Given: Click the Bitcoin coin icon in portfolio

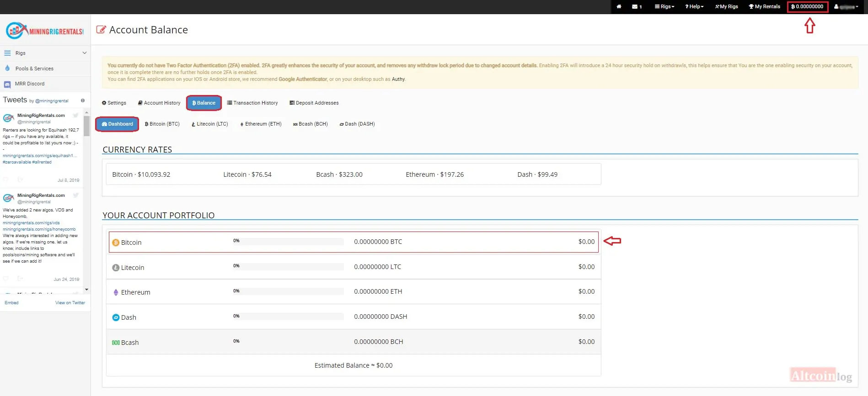Looking at the screenshot, I should (116, 243).
